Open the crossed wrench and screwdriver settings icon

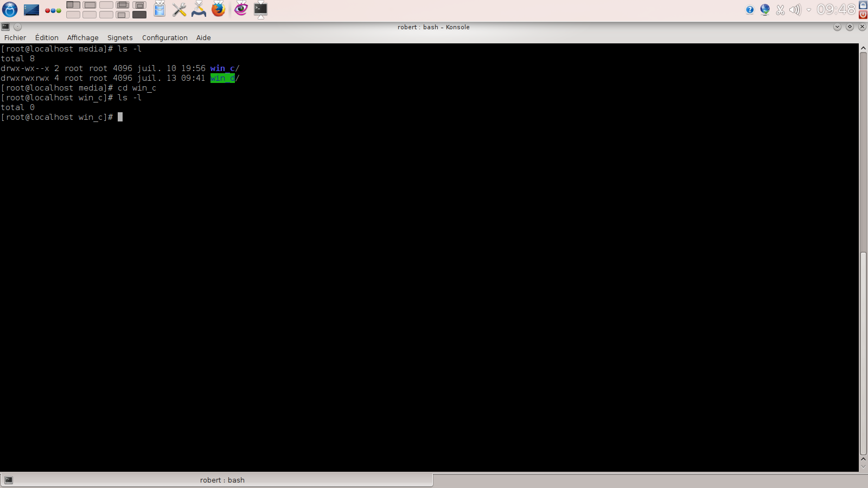click(x=180, y=10)
